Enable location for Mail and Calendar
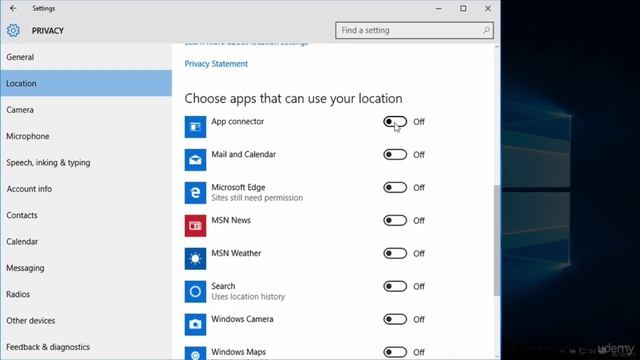 tap(395, 155)
